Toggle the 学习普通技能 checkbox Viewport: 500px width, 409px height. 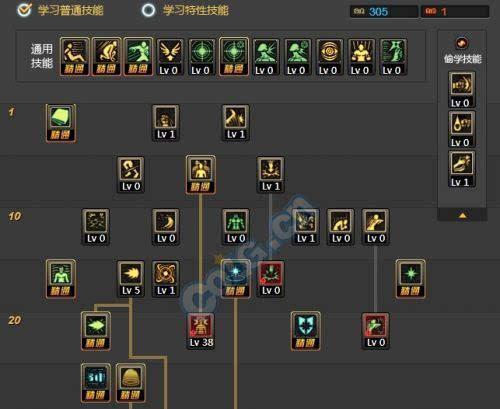click(24, 10)
